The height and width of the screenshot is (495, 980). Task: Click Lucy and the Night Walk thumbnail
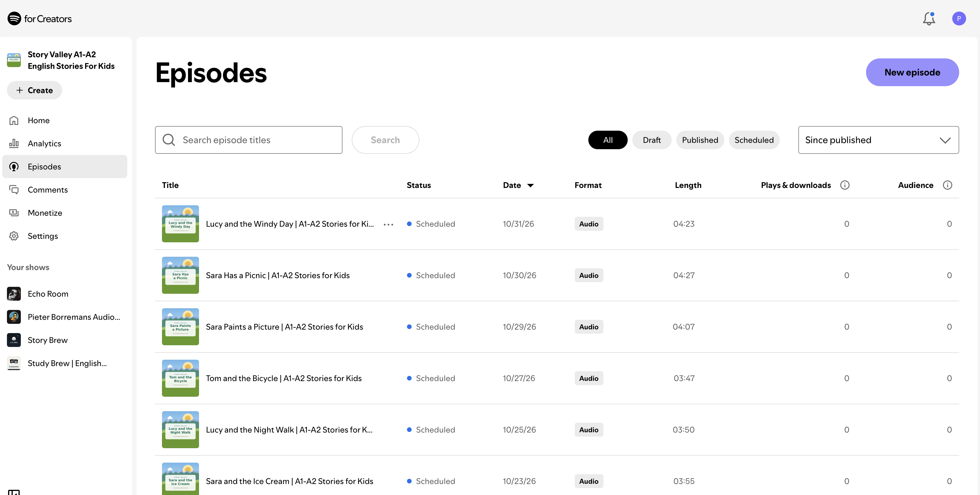coord(180,430)
